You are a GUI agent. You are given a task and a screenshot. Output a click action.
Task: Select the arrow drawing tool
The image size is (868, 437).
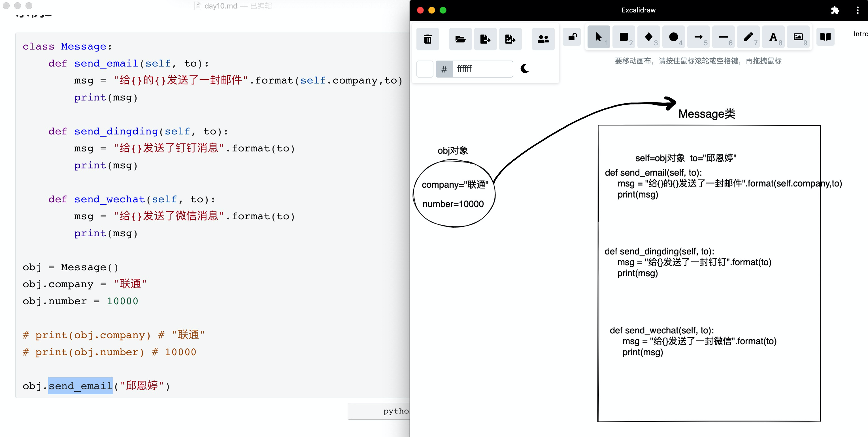pyautogui.click(x=698, y=37)
